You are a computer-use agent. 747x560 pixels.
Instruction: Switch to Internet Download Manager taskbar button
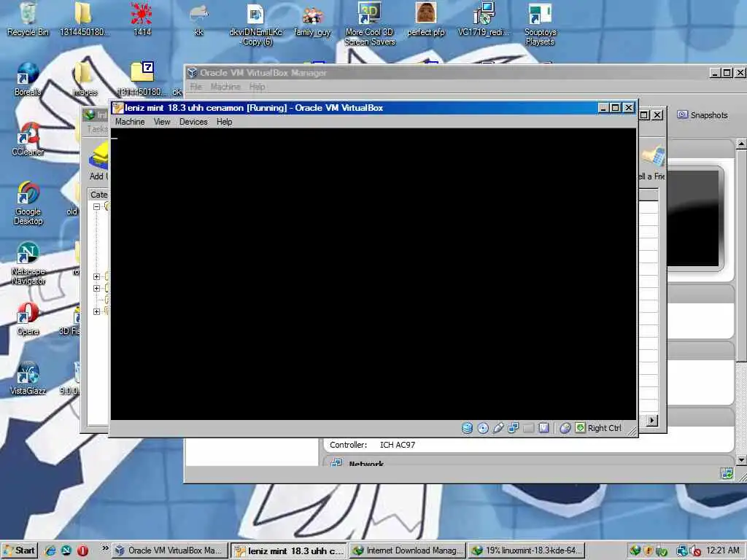(407, 551)
